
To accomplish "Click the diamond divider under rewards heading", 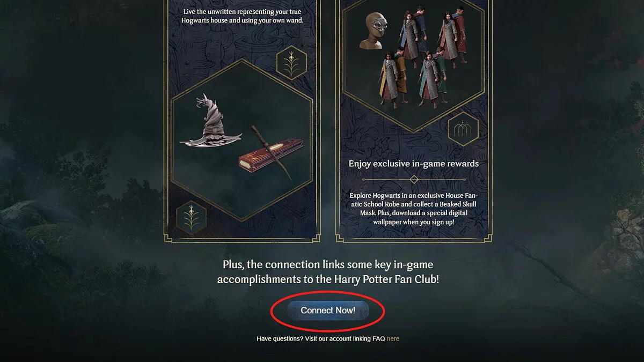I will [414, 179].
